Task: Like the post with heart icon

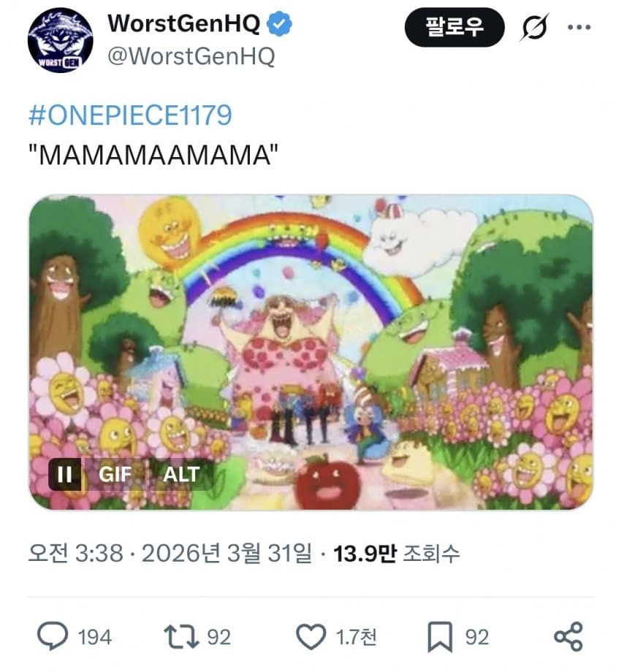Action: coord(312,637)
